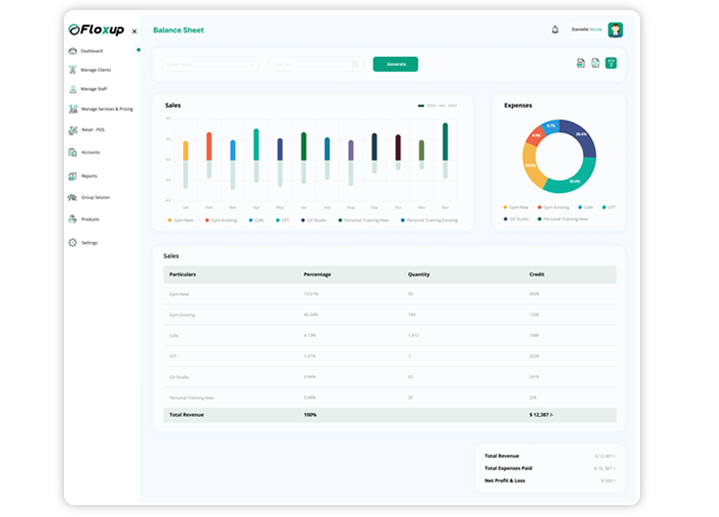Screen dimensions: 719x517
Task: Toggle Gym-New series in Sales legend
Action: (180, 219)
